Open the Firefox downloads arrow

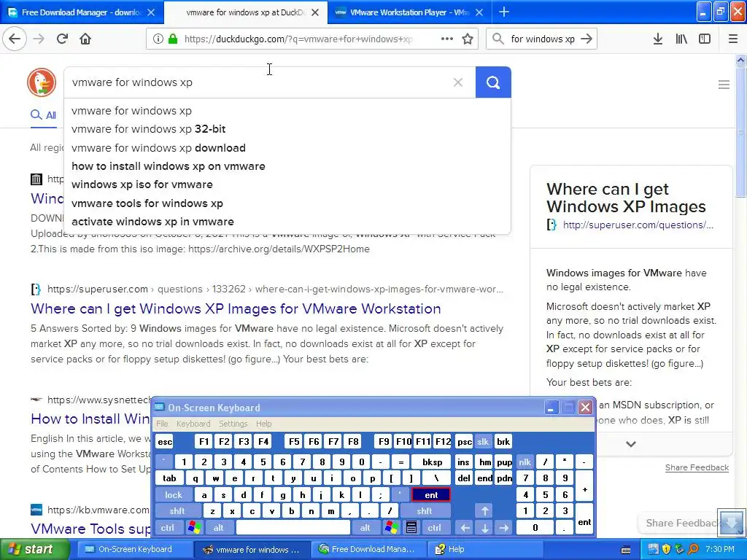[x=658, y=39]
